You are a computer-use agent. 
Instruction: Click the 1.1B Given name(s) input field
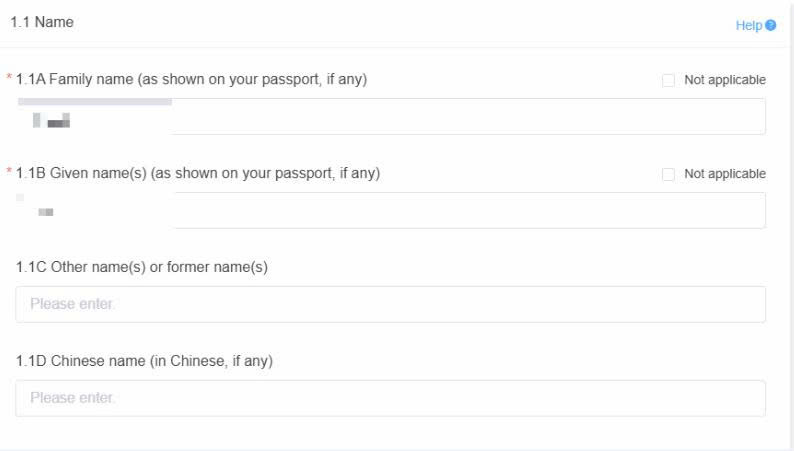(x=390, y=211)
